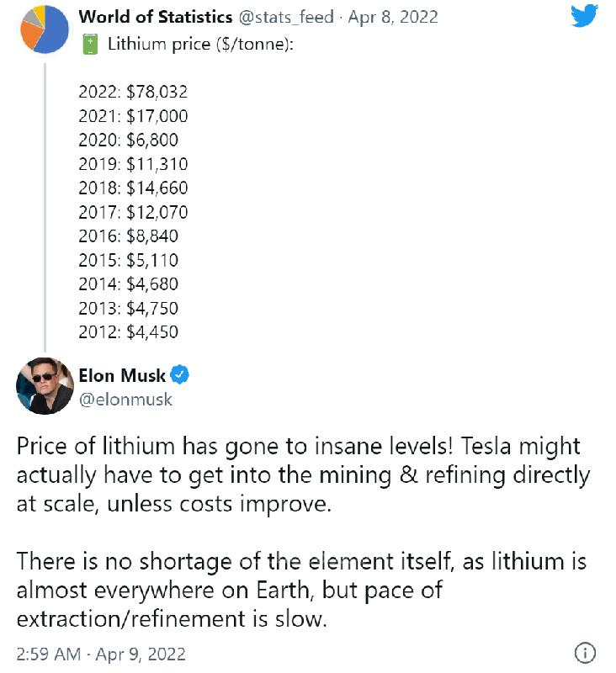Open the tweet info icon
This screenshot has height=673, width=616.
point(585,653)
